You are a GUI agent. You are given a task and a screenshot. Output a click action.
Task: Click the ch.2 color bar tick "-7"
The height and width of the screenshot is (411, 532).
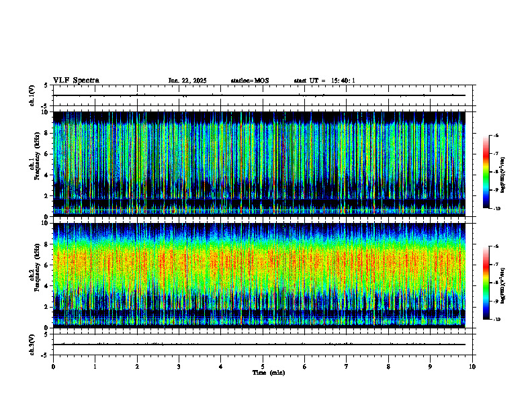[x=496, y=265]
